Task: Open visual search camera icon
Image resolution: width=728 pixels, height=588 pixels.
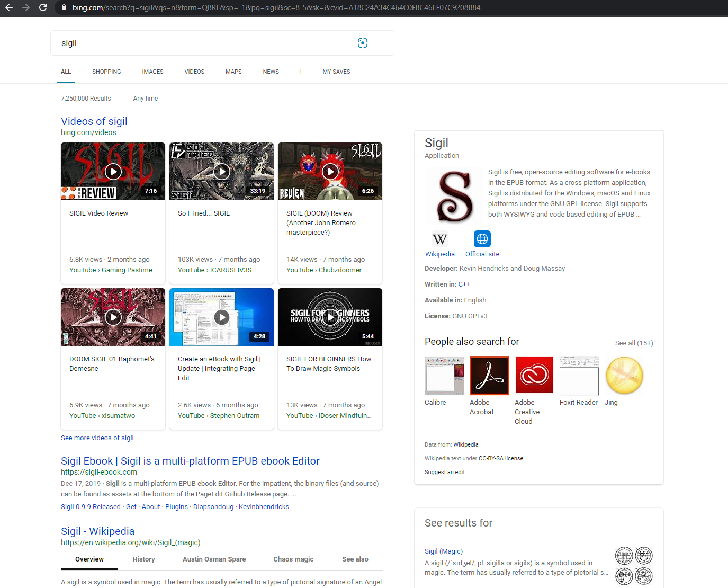Action: 363,43
